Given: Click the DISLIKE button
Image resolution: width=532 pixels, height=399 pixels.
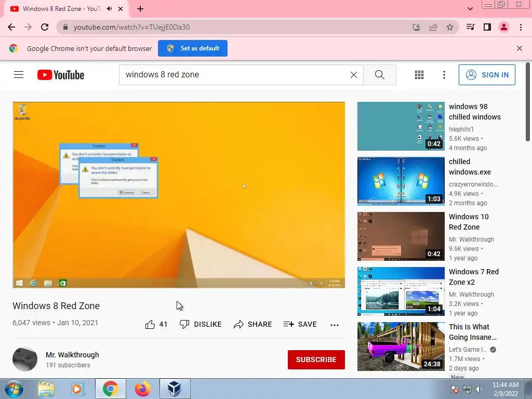Looking at the screenshot, I should coord(201,324).
